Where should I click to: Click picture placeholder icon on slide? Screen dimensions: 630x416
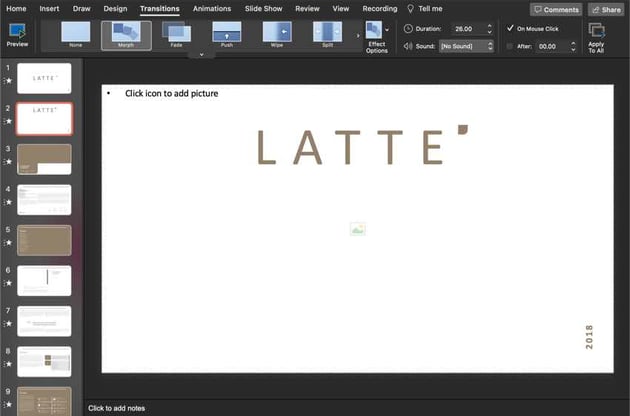click(x=358, y=230)
